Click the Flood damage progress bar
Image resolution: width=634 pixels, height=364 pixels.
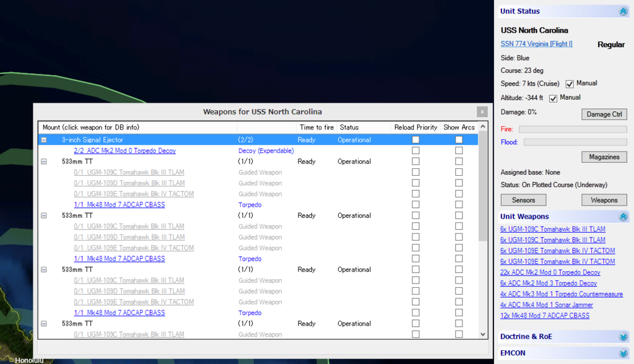[x=575, y=142]
